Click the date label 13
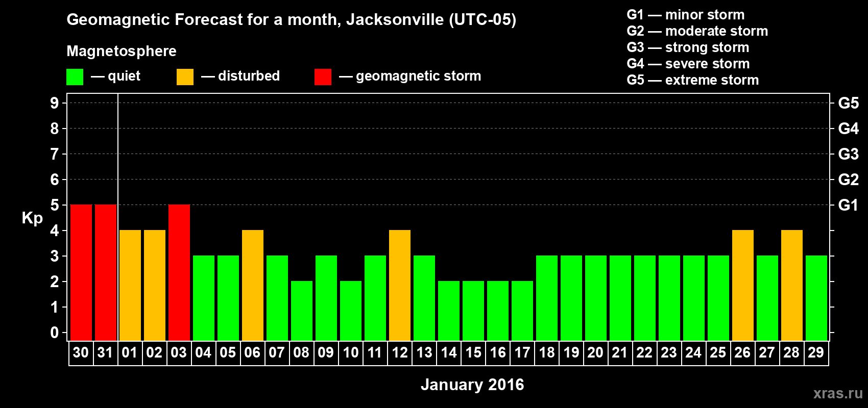The height and width of the screenshot is (408, 868). point(424,353)
